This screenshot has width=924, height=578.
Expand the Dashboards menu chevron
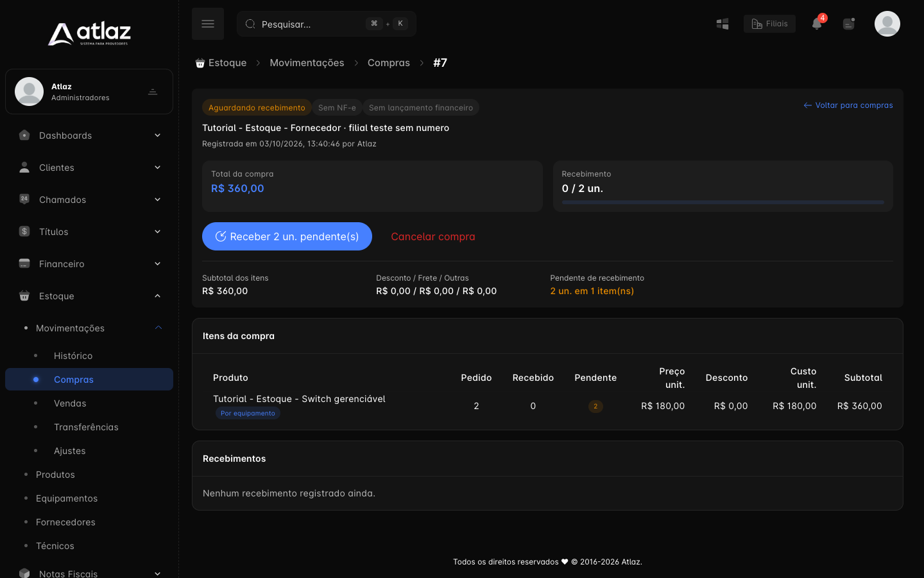(x=158, y=135)
